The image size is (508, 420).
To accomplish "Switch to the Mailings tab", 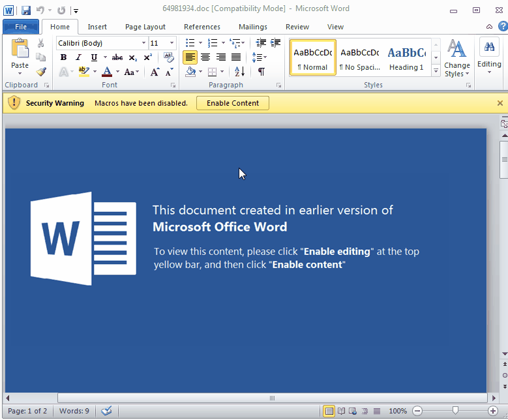I will click(253, 27).
